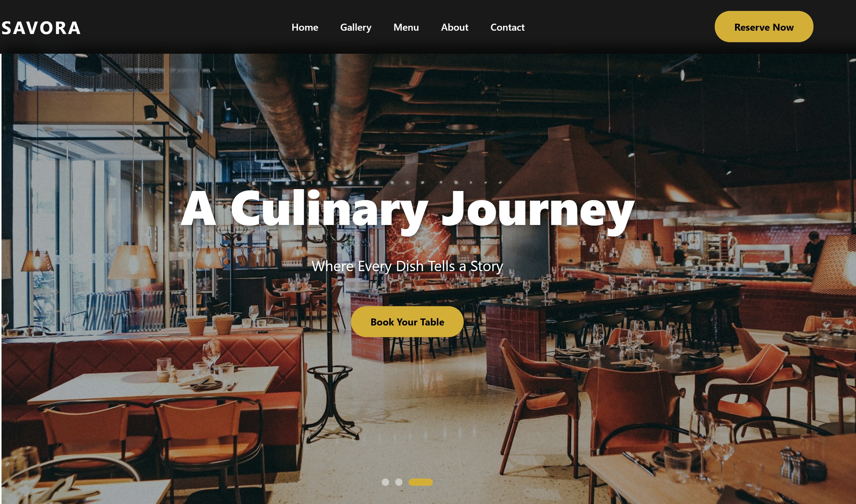Click the Reserve Now button
This screenshot has width=856, height=504.
coord(764,27)
